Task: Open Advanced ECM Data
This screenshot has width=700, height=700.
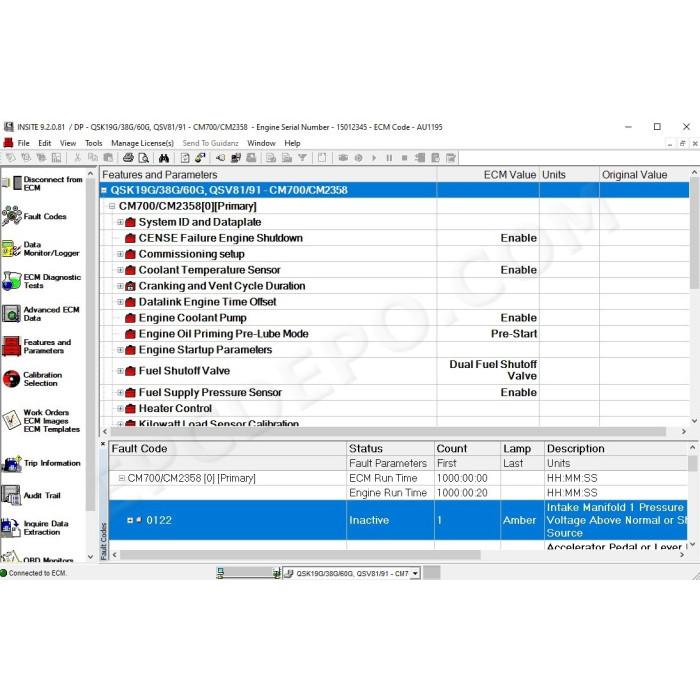Action: pos(40,313)
